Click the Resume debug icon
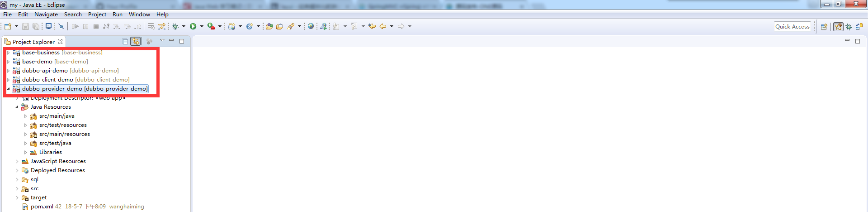 coord(75,26)
